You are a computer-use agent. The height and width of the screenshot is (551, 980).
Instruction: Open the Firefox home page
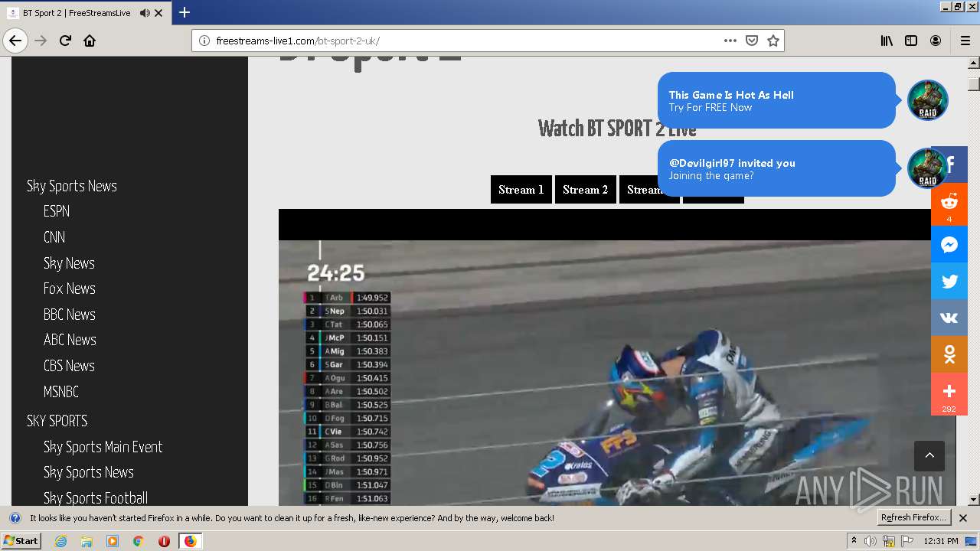[90, 41]
